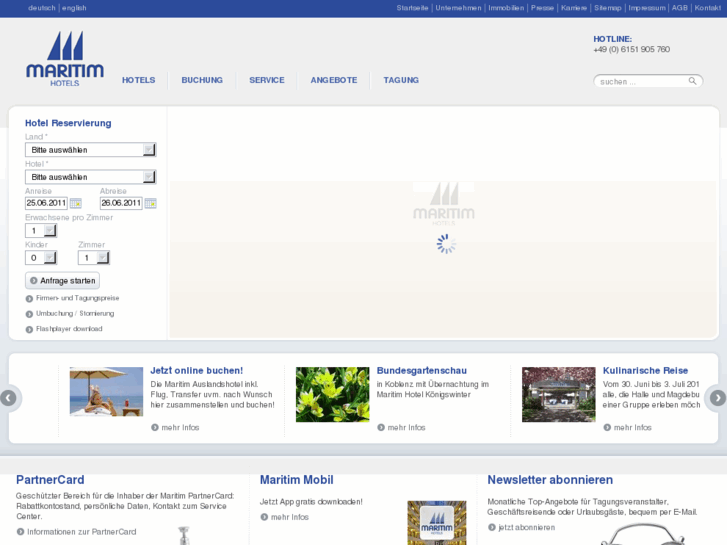Open the SERVICE menu
Viewport: 727px width, 545px height.
[267, 80]
